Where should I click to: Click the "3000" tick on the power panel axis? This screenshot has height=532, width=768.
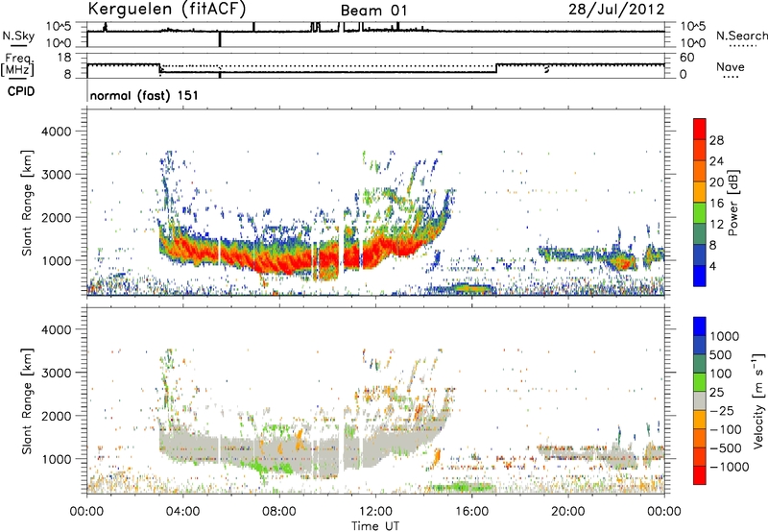pos(56,175)
